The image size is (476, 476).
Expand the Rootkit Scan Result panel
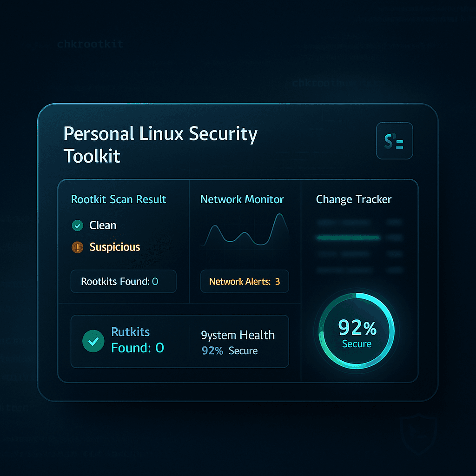[x=119, y=199]
